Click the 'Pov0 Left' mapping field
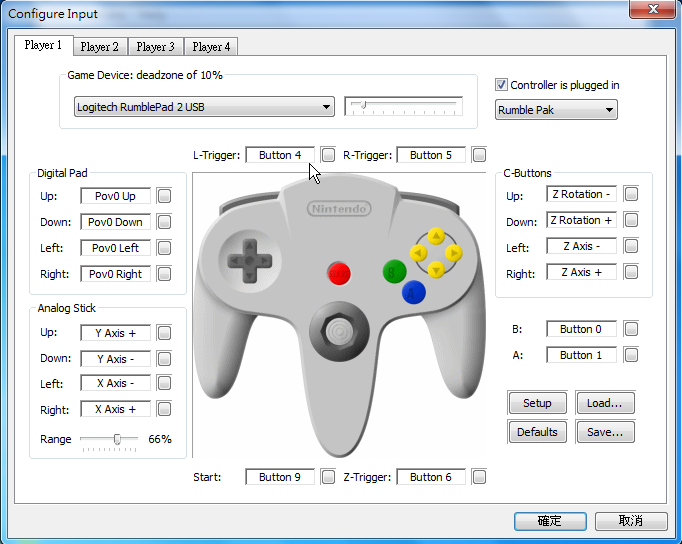682x544 pixels. (x=115, y=248)
